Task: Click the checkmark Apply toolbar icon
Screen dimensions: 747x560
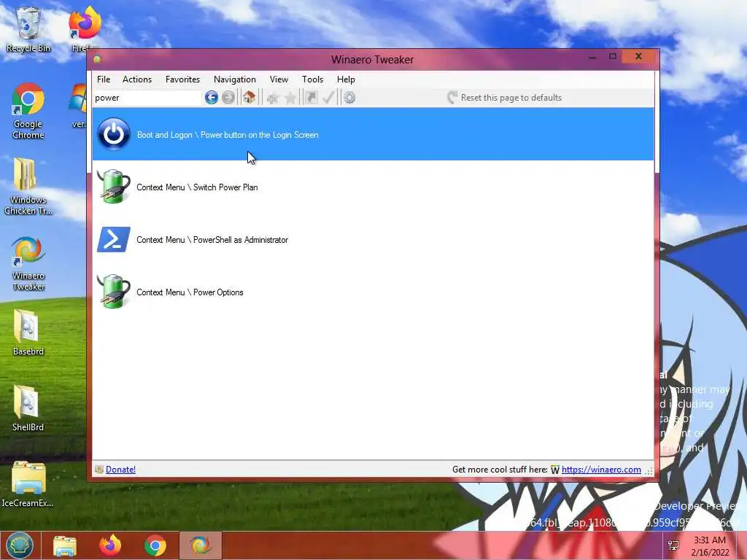Action: (x=328, y=98)
